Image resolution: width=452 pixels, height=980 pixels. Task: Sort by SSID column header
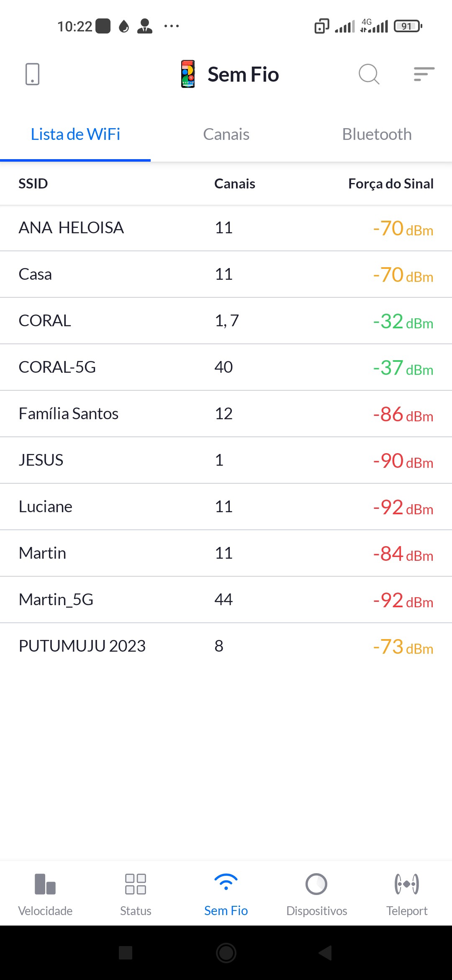(33, 183)
